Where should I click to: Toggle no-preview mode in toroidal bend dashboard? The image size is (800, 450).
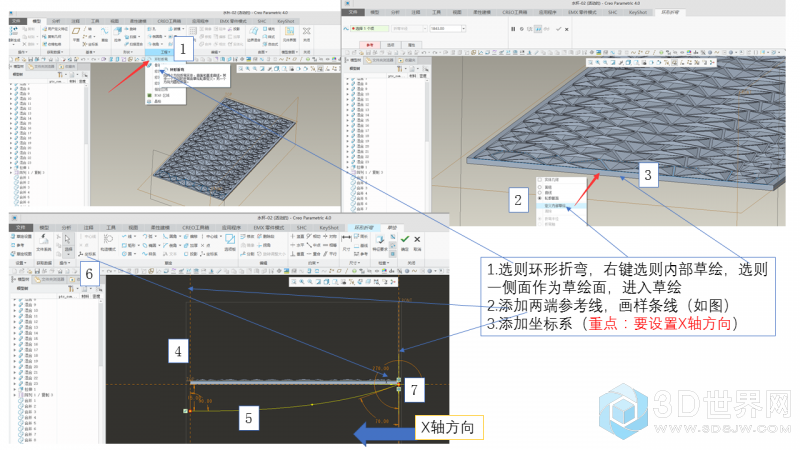[x=521, y=29]
